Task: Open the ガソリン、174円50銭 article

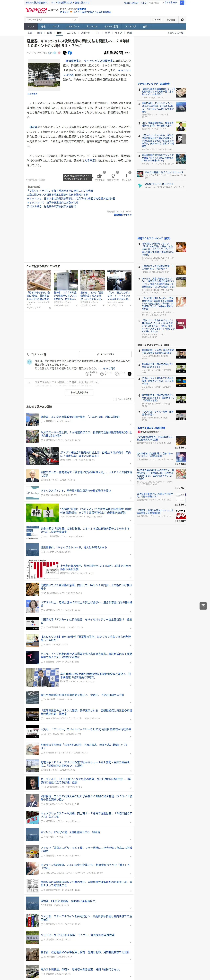Action: [70, 832]
